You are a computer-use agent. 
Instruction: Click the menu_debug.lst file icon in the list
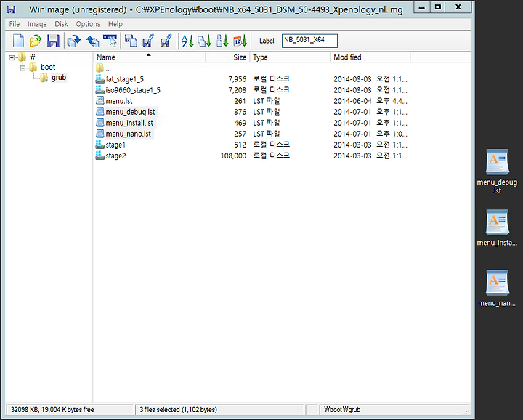pos(100,112)
